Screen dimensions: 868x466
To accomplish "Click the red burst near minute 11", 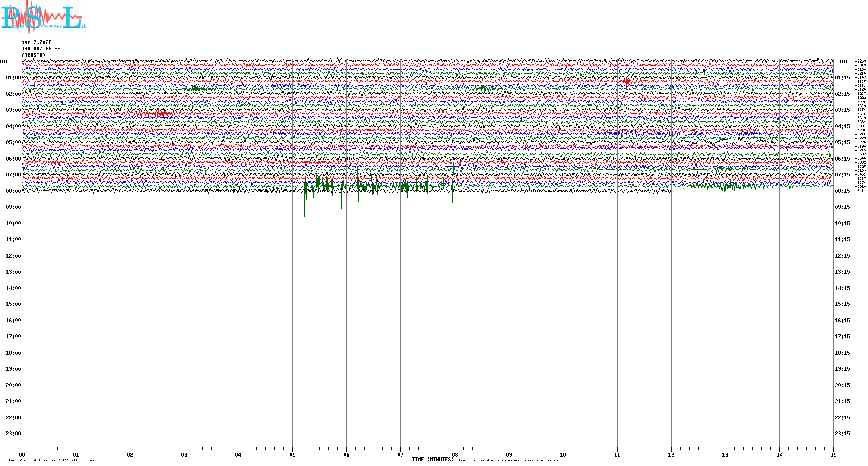I will pyautogui.click(x=627, y=81).
